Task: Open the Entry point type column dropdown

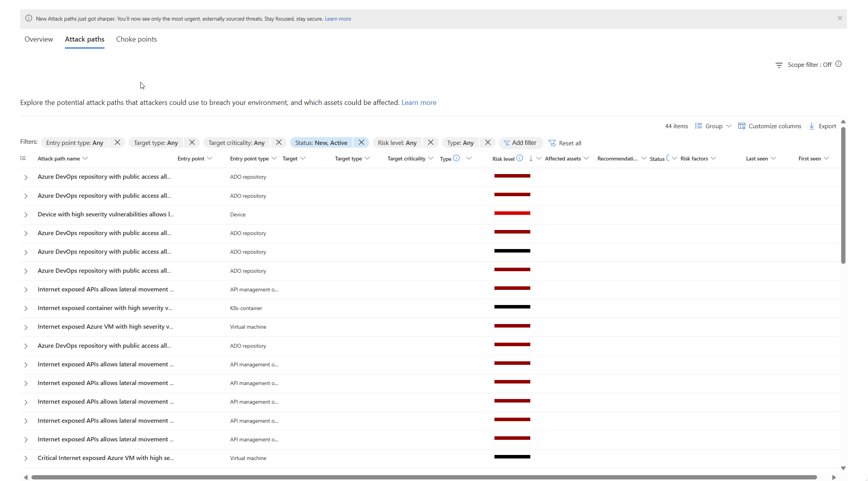Action: 274,158
